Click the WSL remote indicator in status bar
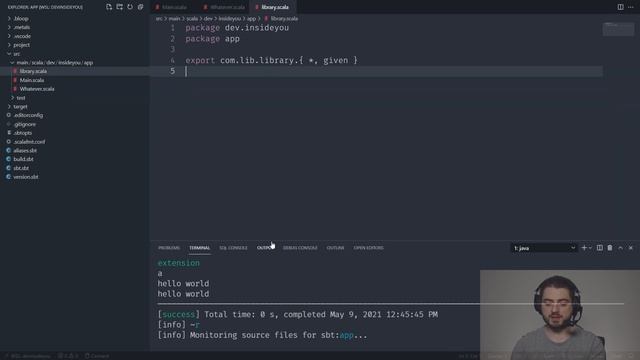 [x=27, y=356]
